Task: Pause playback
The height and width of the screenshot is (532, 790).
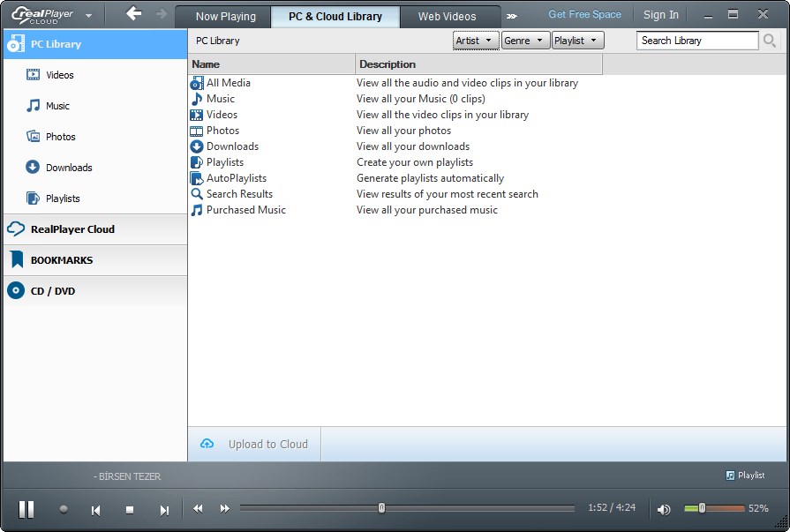Action: click(x=26, y=509)
